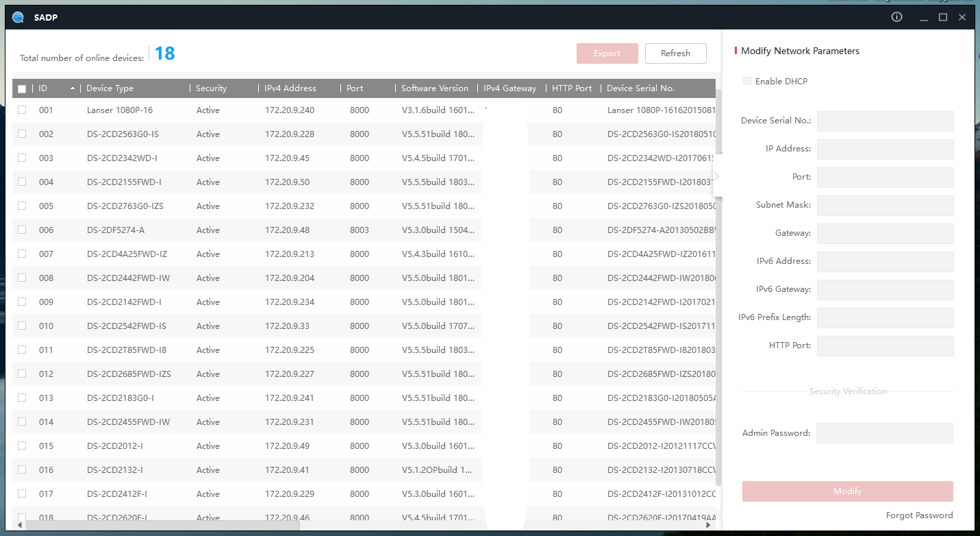Select device DS-2CD2155FWD-I
This screenshot has height=536, width=980.
(x=124, y=182)
